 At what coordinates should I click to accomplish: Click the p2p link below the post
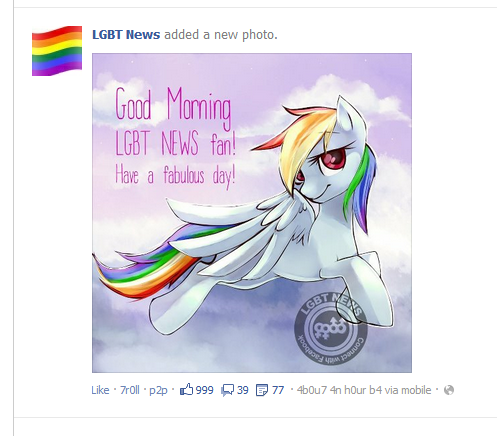[158, 390]
